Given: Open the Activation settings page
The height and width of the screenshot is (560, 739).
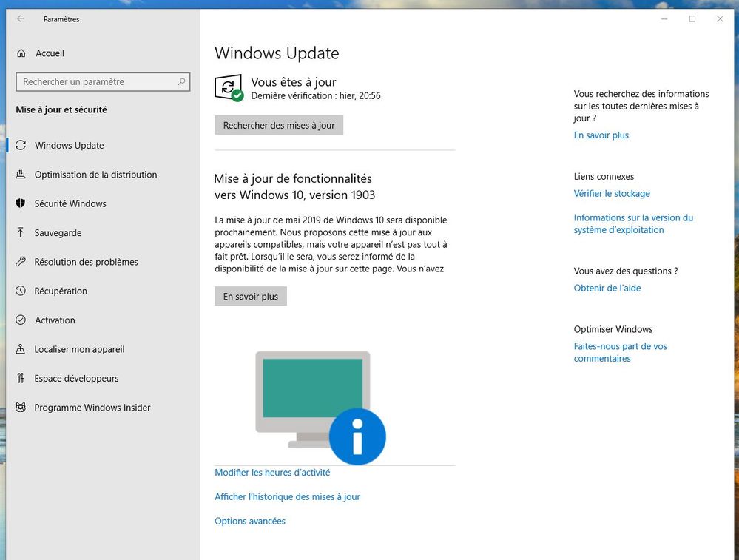Looking at the screenshot, I should coord(55,320).
